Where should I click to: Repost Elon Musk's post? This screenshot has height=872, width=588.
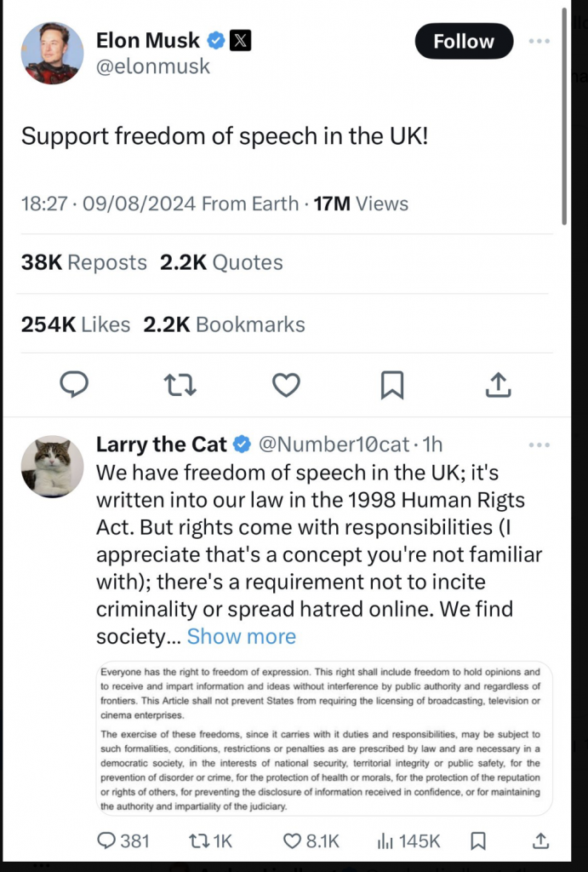180,386
